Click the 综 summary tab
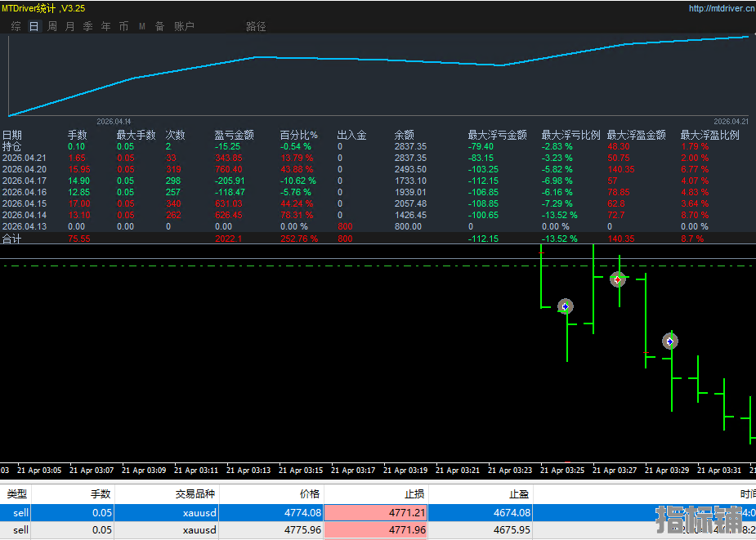756x540 pixels. (16, 26)
